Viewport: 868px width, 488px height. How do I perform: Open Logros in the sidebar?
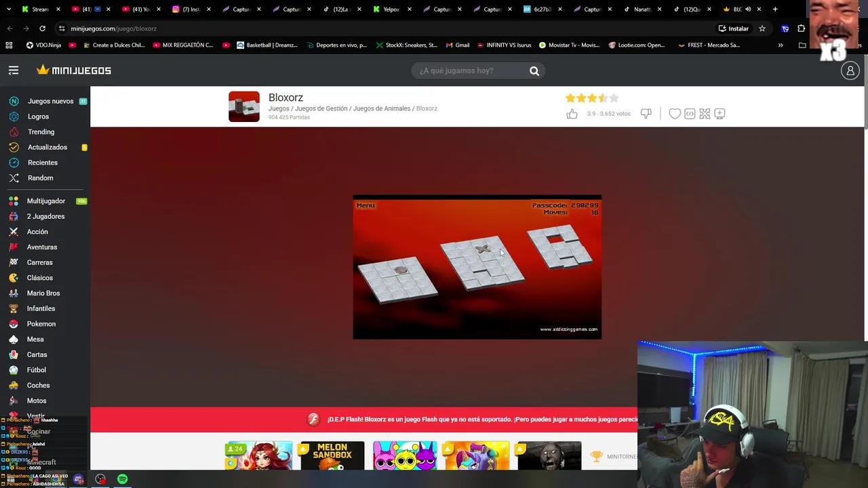[38, 117]
